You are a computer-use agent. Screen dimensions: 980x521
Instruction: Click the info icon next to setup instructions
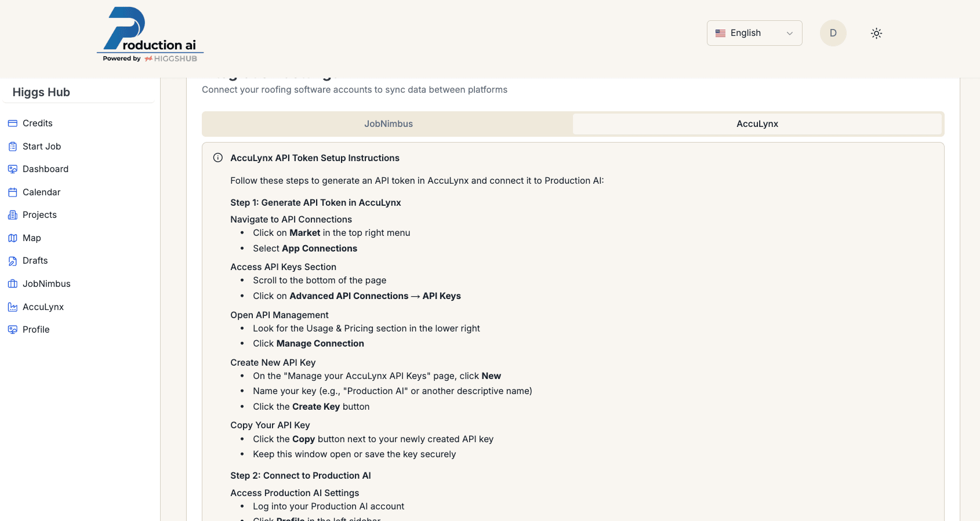[217, 158]
